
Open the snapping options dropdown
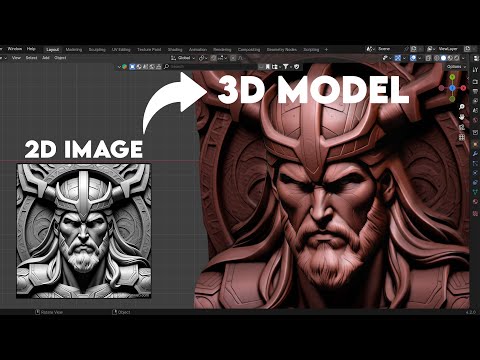tap(222, 58)
